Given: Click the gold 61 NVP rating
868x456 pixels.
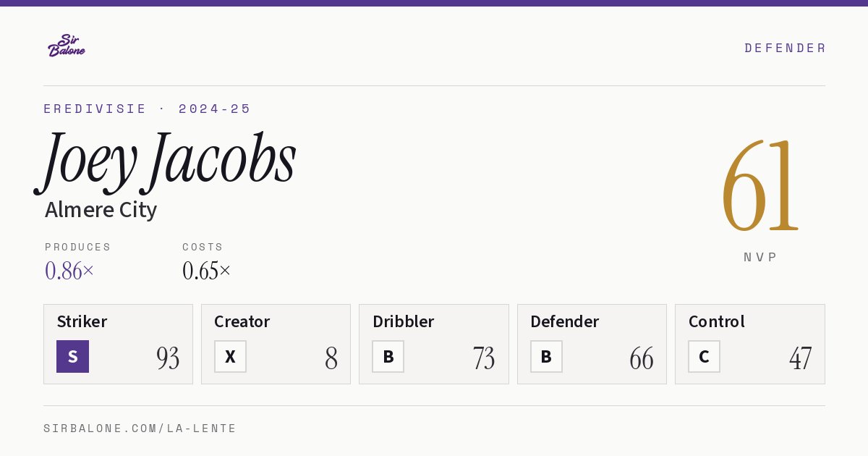Looking at the screenshot, I should 760,186.
